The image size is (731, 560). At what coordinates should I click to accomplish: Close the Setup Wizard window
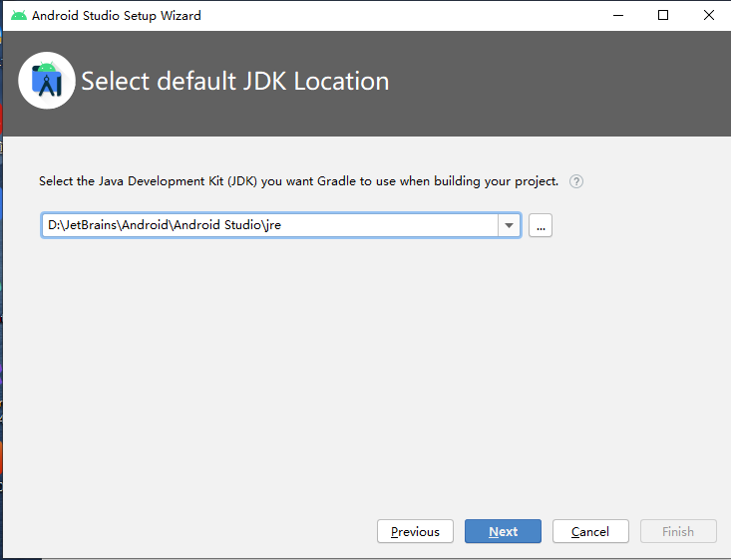click(x=709, y=15)
